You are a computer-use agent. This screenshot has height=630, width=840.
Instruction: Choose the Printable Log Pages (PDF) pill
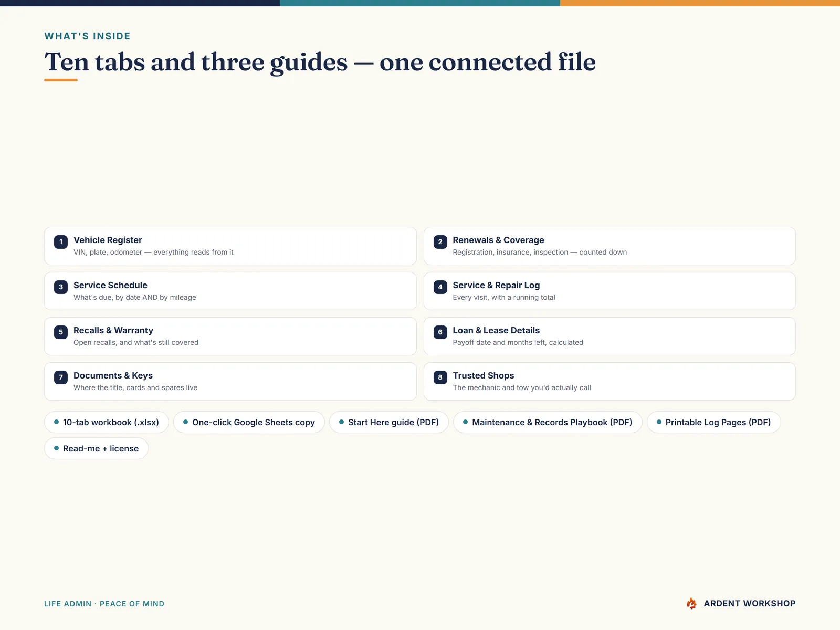tap(714, 422)
